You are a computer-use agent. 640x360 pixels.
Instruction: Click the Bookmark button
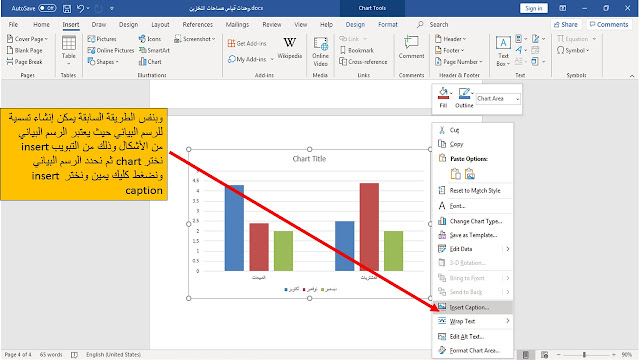click(x=356, y=50)
